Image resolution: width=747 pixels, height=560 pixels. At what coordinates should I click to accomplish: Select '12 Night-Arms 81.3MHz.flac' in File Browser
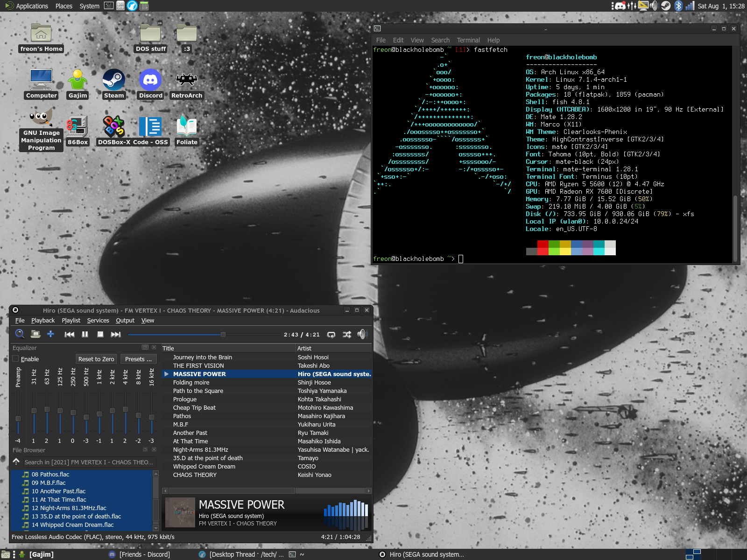pos(82,508)
